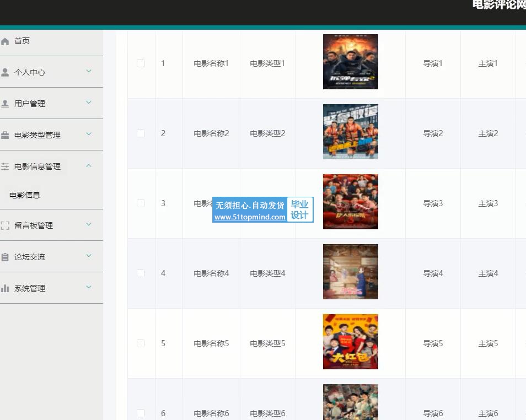526x420 pixels.
Task: Click the 导演2 cell
Action: (x=433, y=133)
